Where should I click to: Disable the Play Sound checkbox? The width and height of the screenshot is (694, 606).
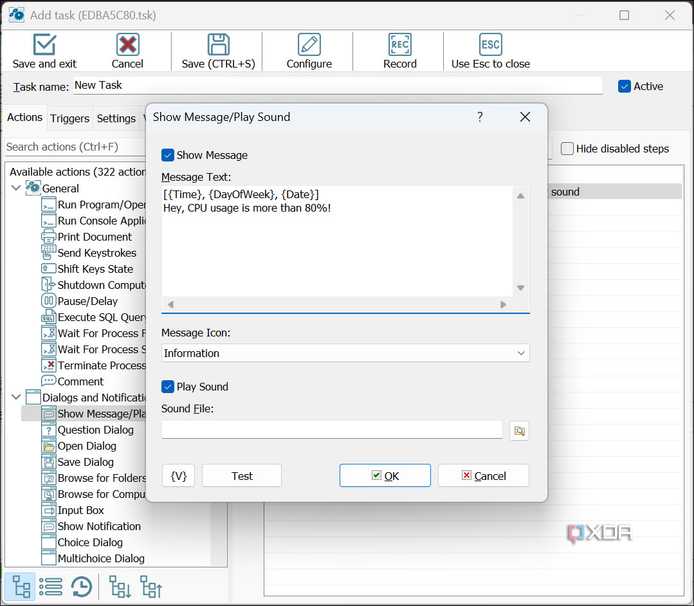(x=168, y=386)
